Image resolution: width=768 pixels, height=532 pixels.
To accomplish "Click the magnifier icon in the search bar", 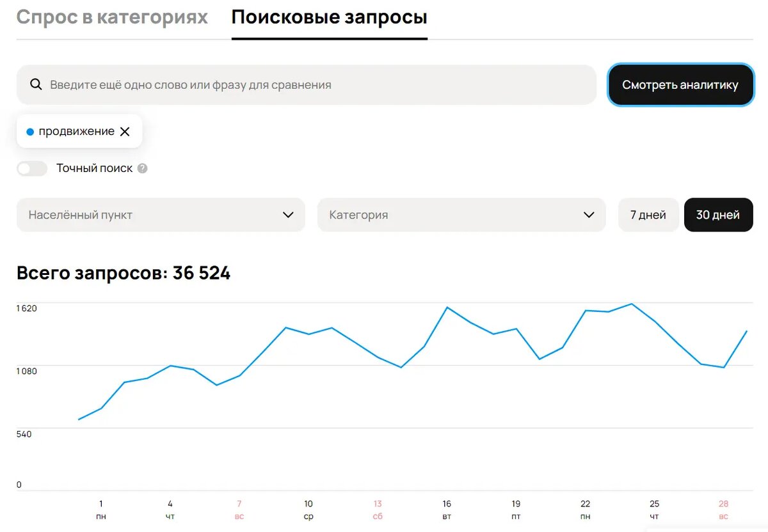I will pyautogui.click(x=36, y=84).
